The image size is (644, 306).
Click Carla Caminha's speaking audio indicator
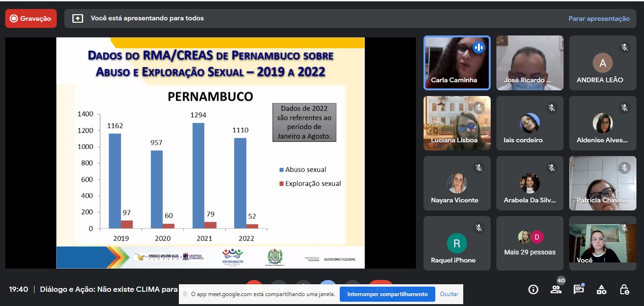point(479,47)
